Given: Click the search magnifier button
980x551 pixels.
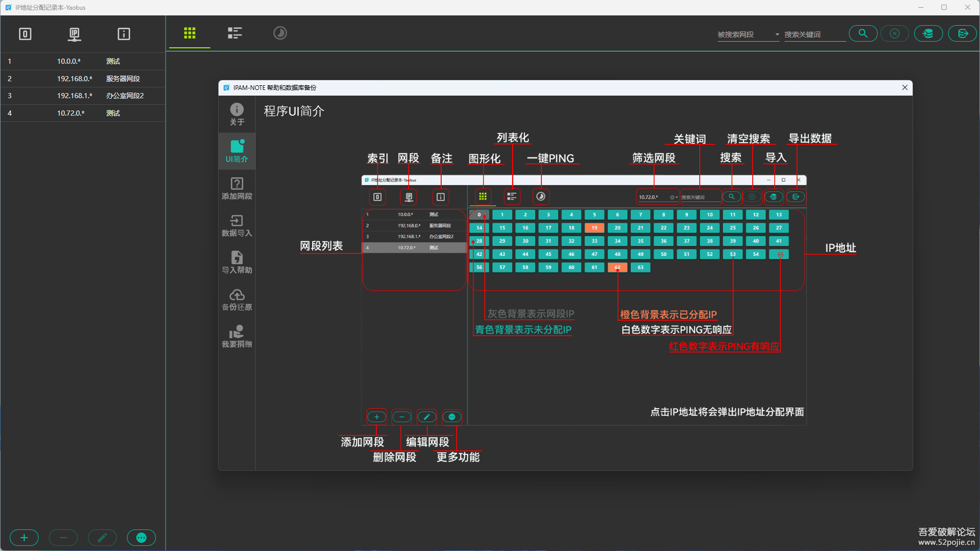Looking at the screenshot, I should click(x=863, y=34).
